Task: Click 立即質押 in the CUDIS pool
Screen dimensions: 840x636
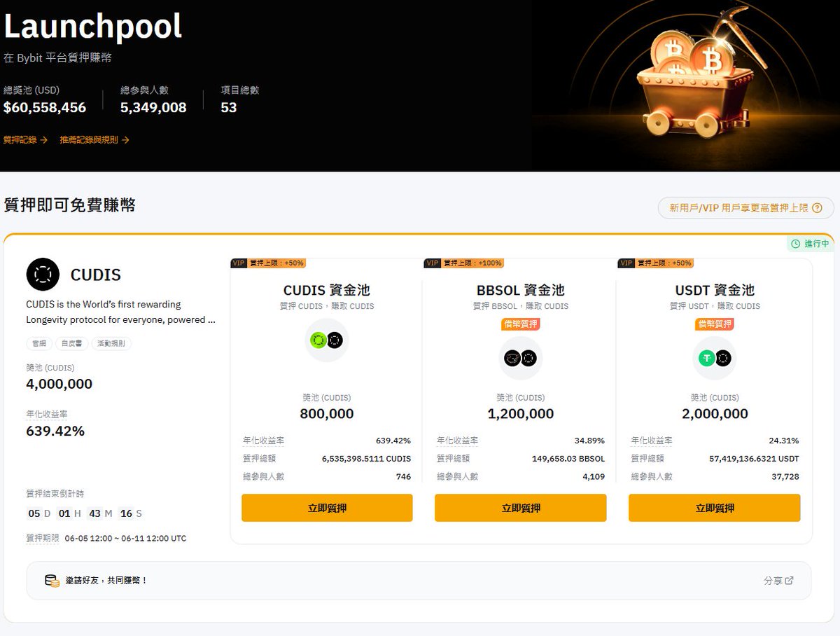Action: coord(327,508)
